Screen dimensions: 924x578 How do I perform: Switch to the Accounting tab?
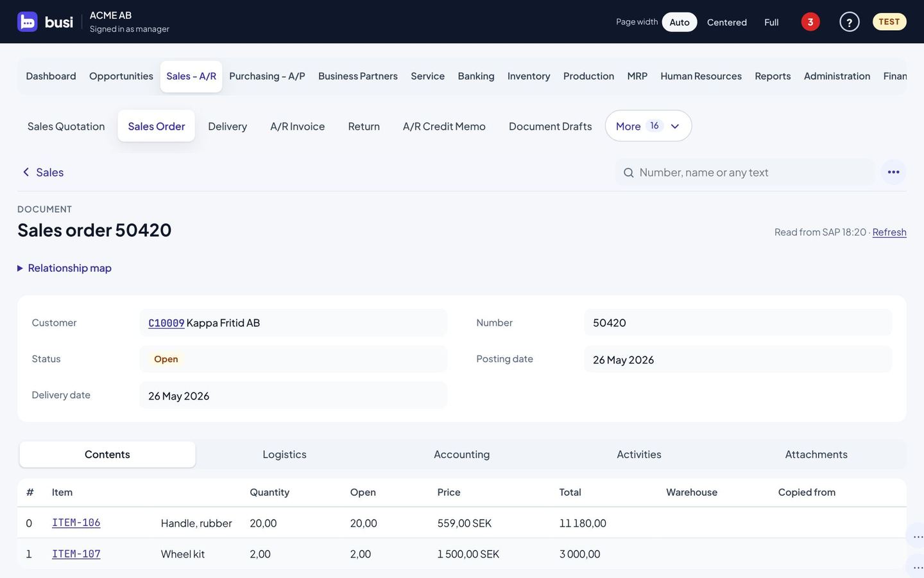point(461,454)
